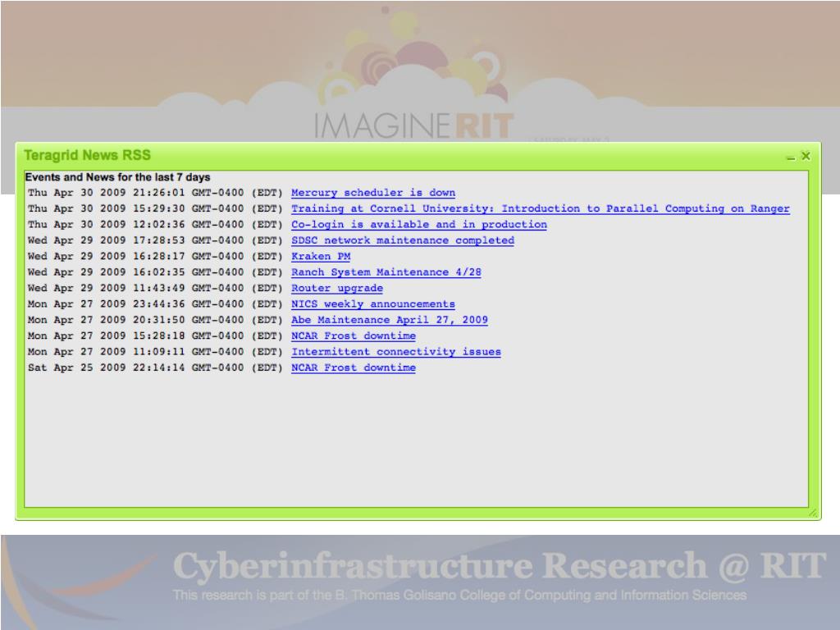The image size is (840, 630).
Task: Click the 'Events and News for the last 7 days' heading
Action: click(x=117, y=177)
